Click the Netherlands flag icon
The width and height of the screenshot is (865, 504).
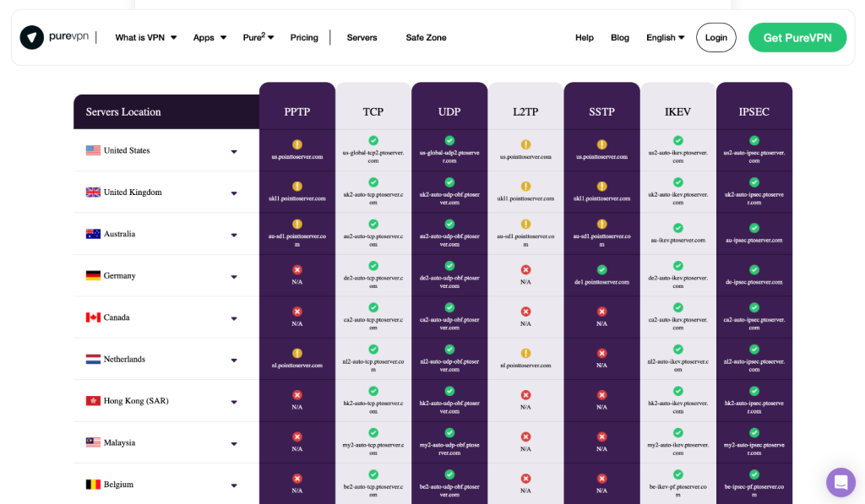pyautogui.click(x=93, y=359)
